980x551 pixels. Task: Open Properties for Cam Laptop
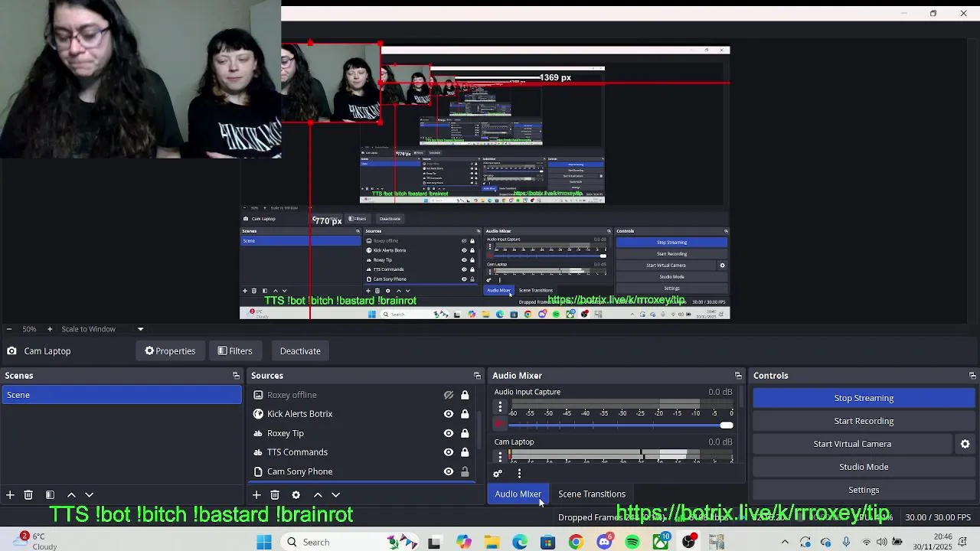170,351
